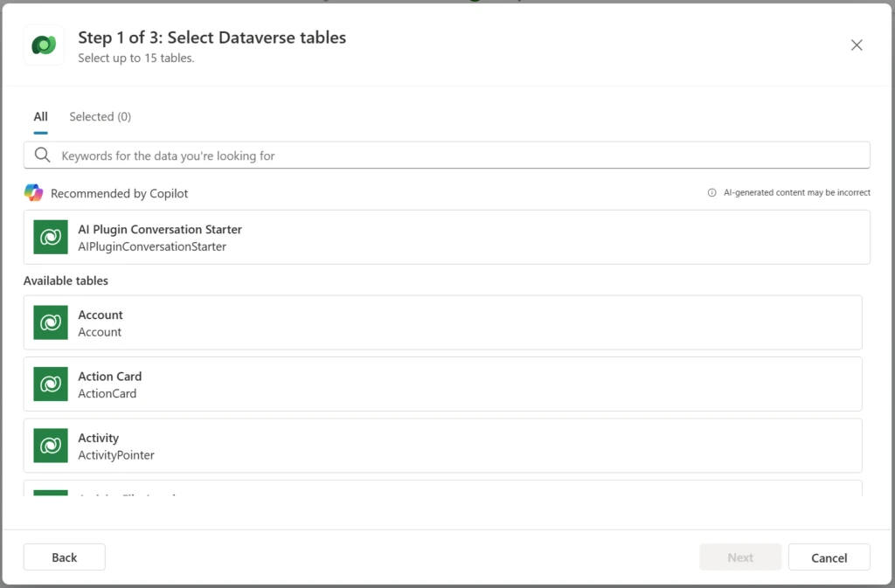Close the Select Dataverse tables dialog
This screenshot has height=588, width=895.
click(857, 45)
